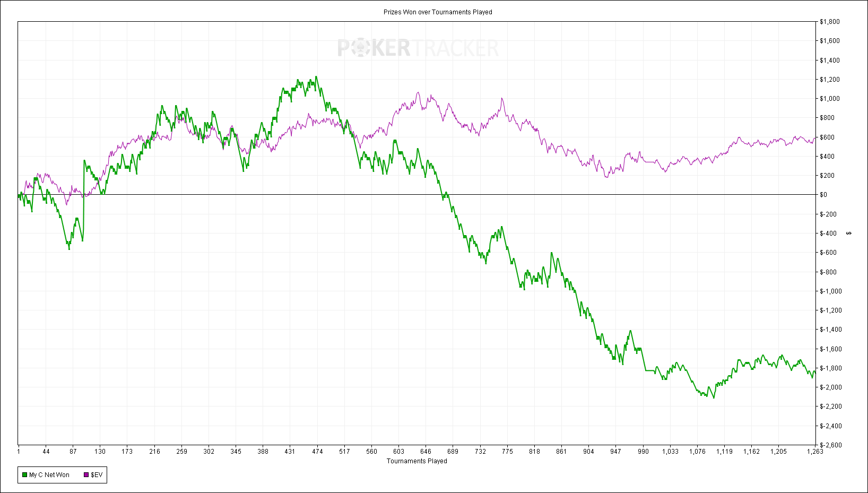The width and height of the screenshot is (868, 493).
Task: Pick the x-axis tick label 517
Action: click(x=345, y=452)
